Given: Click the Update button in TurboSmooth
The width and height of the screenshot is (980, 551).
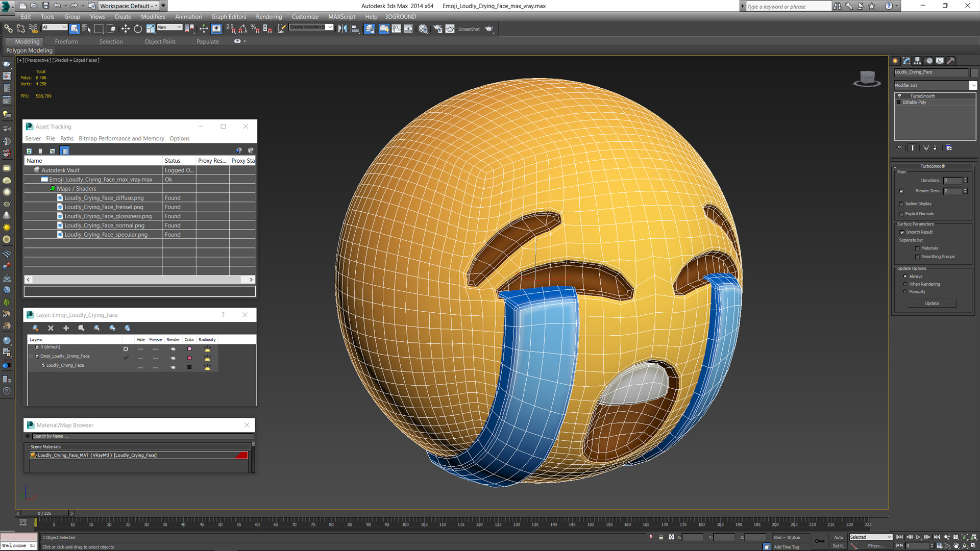Looking at the screenshot, I should (932, 304).
